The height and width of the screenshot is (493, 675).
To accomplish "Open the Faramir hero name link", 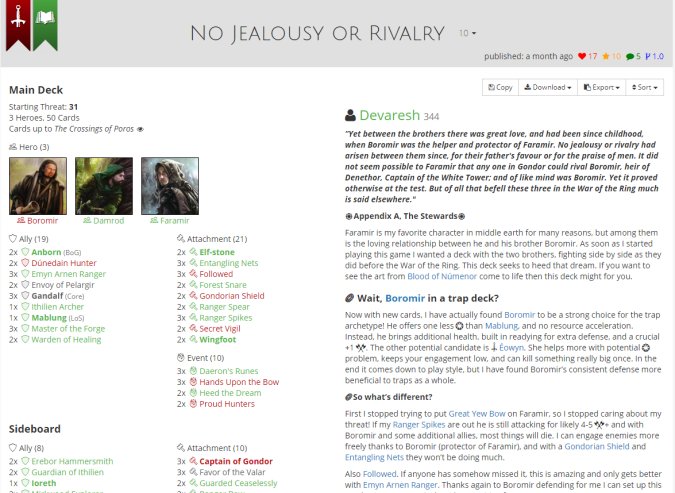I will 174,220.
